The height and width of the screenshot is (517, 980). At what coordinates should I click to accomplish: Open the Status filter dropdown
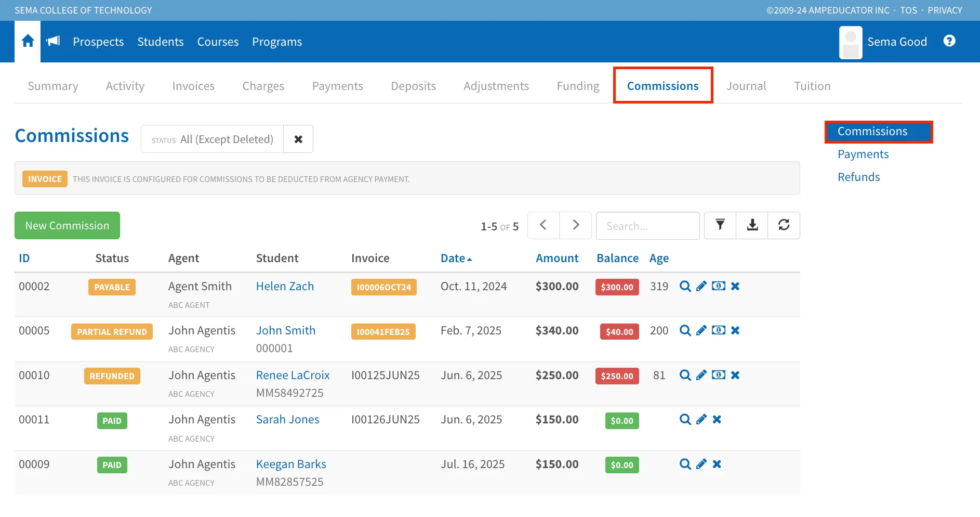[x=213, y=139]
